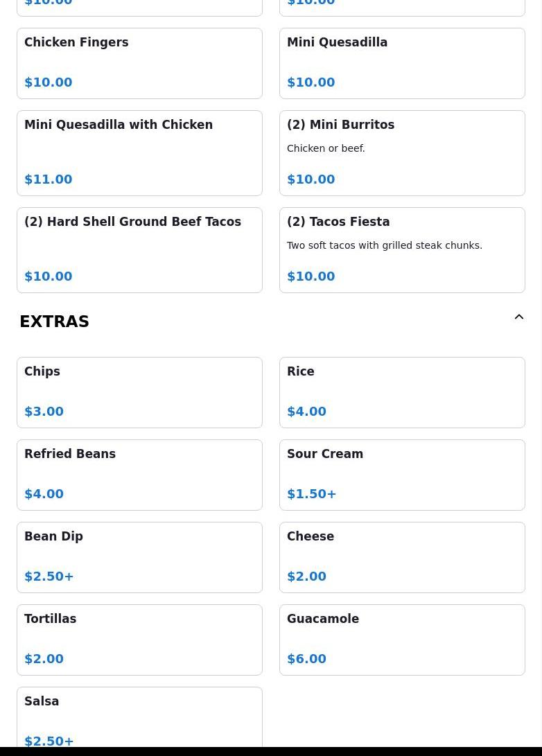Choose Mini Quesadilla with Chicken
This screenshot has height=756, width=542.
(x=139, y=152)
